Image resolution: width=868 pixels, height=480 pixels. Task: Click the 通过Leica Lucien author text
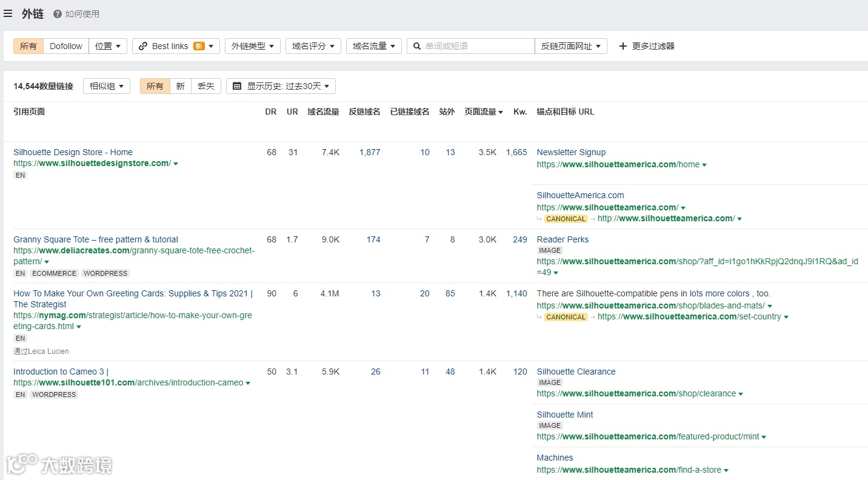pyautogui.click(x=41, y=352)
